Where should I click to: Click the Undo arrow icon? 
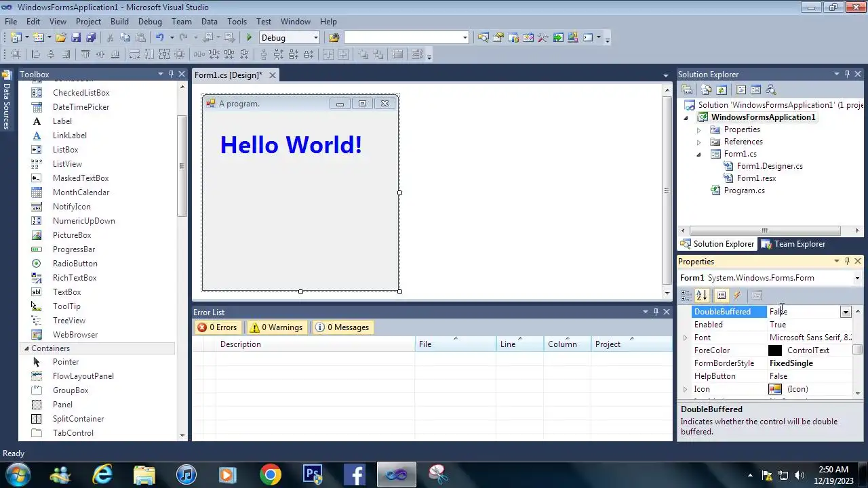[159, 38]
